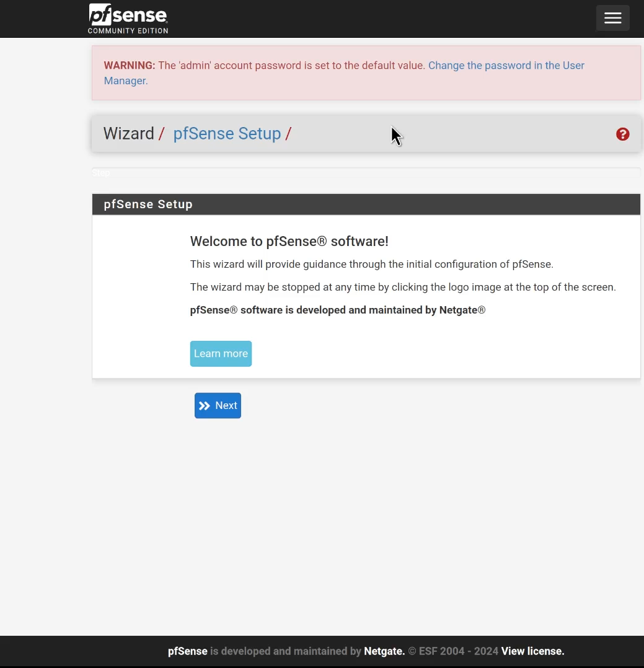Click the Learn more button
This screenshot has height=668, width=644.
221,354
